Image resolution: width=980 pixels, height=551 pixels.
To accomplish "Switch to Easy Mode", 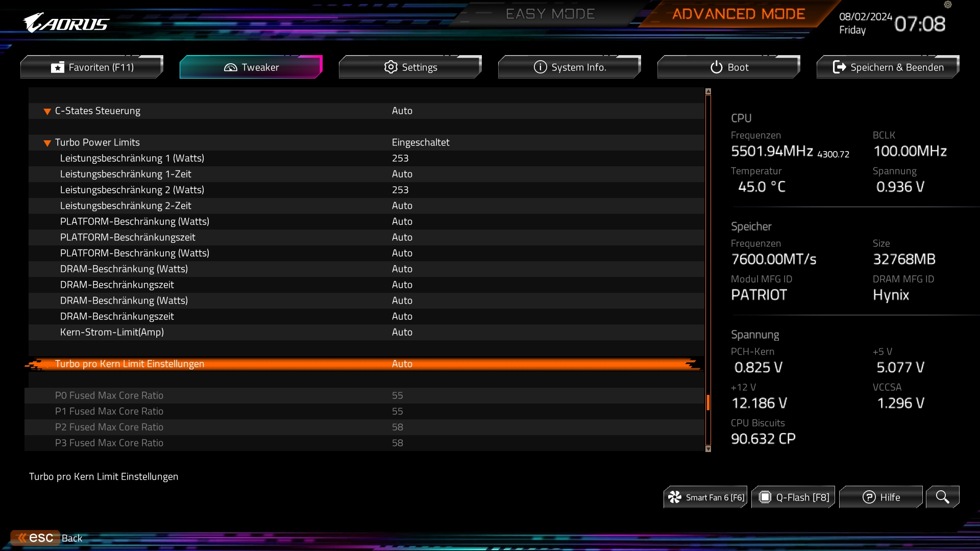I will pyautogui.click(x=550, y=14).
